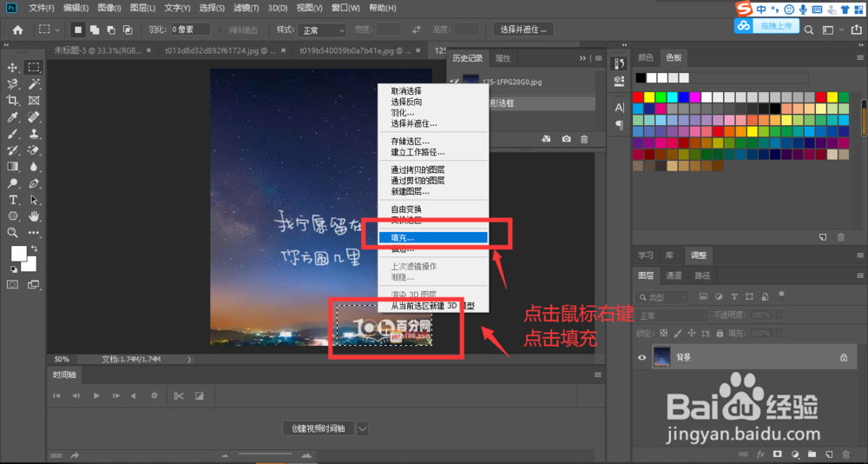Select the Type tool
The image size is (868, 464).
[12, 200]
